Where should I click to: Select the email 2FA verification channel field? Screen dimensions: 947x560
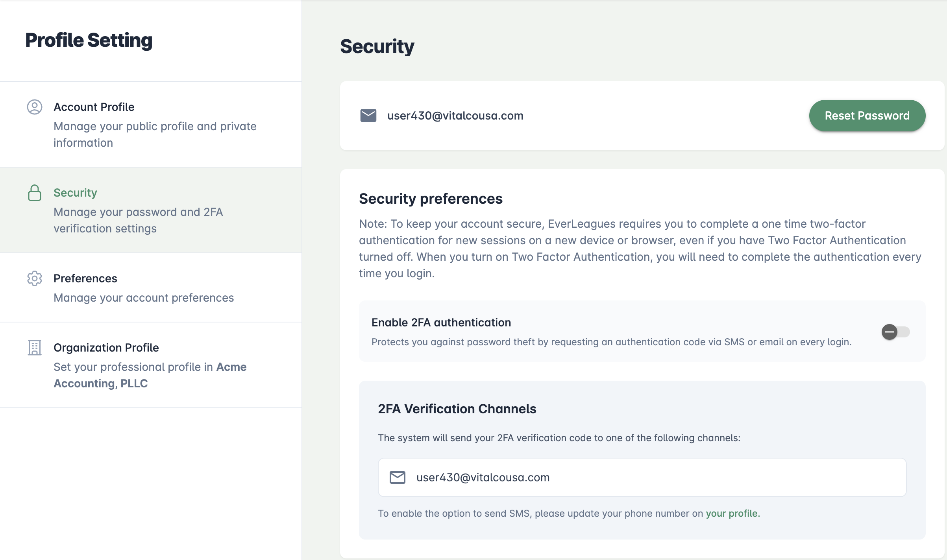click(x=642, y=477)
